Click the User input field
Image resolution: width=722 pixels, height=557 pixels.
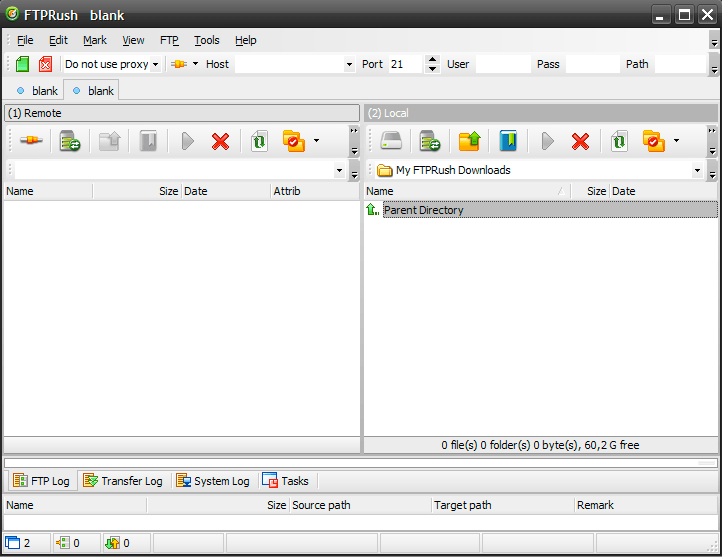click(x=502, y=64)
